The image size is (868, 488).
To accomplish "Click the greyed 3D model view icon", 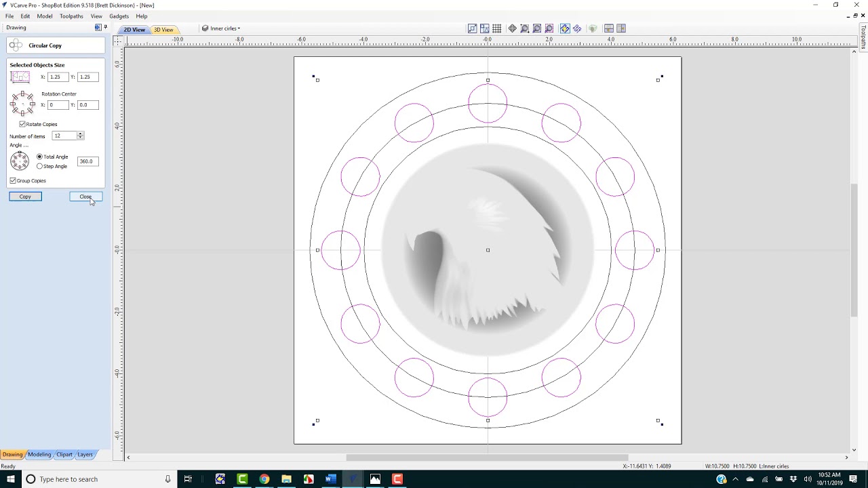I will pyautogui.click(x=592, y=28).
